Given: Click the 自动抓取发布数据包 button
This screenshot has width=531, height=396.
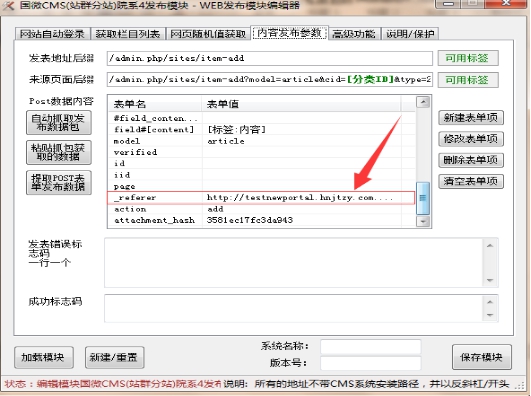Looking at the screenshot, I should [59, 122].
